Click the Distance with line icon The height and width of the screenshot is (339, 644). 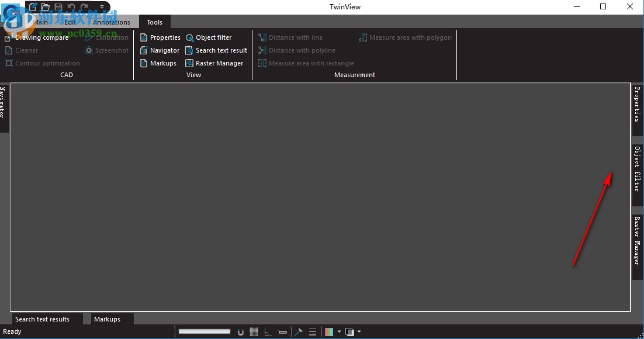tap(262, 37)
